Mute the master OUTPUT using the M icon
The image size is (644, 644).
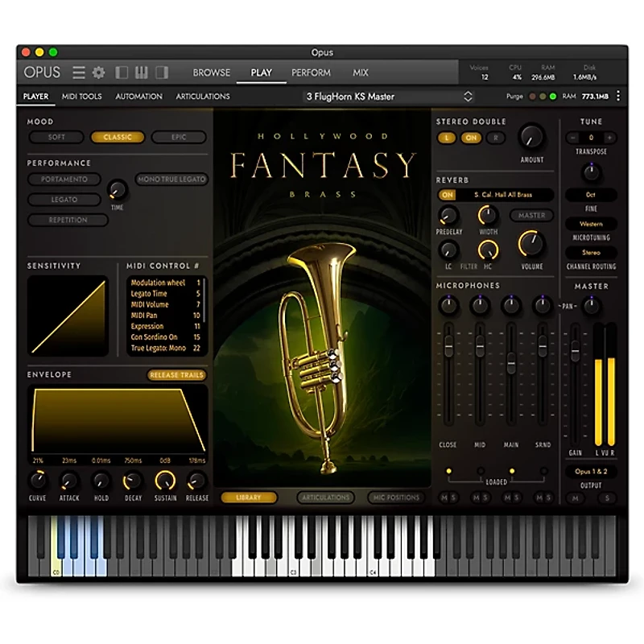pyautogui.click(x=574, y=497)
